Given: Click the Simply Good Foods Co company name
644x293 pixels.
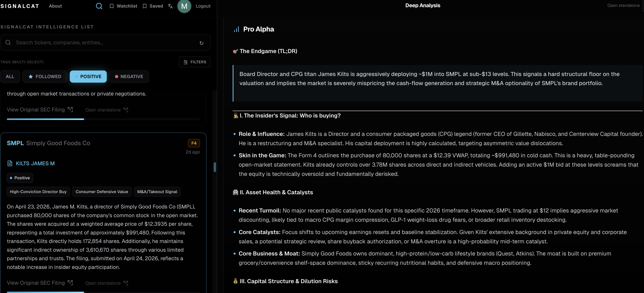Looking at the screenshot, I should pos(58,143).
